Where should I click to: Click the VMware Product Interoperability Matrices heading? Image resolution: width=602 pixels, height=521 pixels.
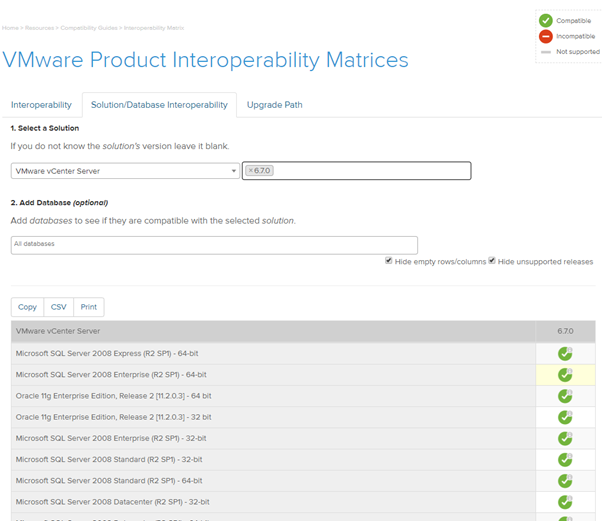pos(205,60)
